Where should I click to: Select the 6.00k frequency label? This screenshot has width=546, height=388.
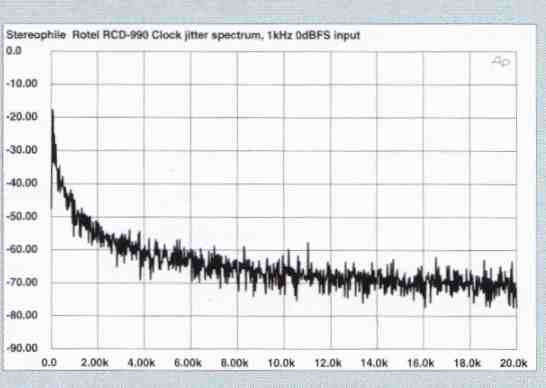coord(188,363)
